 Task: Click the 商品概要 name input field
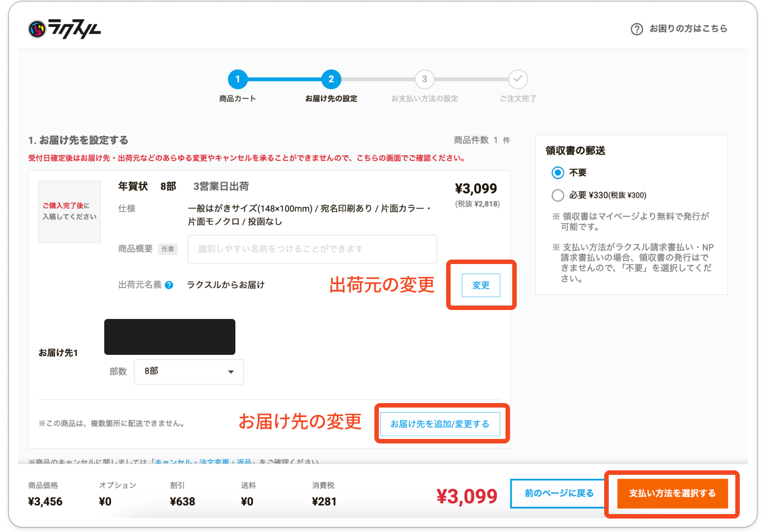click(x=312, y=249)
